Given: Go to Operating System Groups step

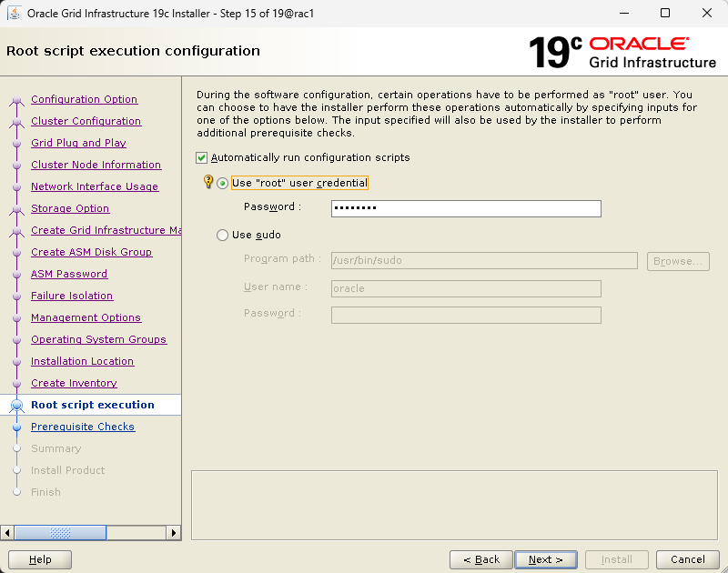Looking at the screenshot, I should [x=98, y=339].
